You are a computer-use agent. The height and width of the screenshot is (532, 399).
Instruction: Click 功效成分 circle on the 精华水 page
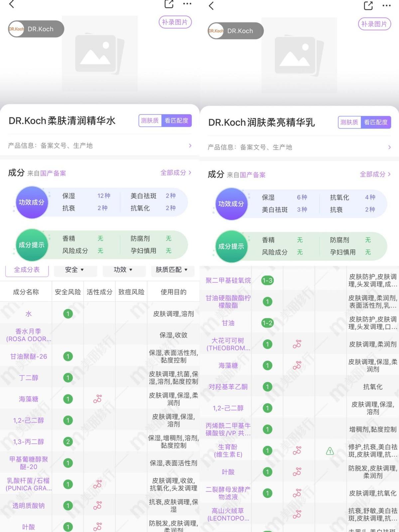(32, 202)
